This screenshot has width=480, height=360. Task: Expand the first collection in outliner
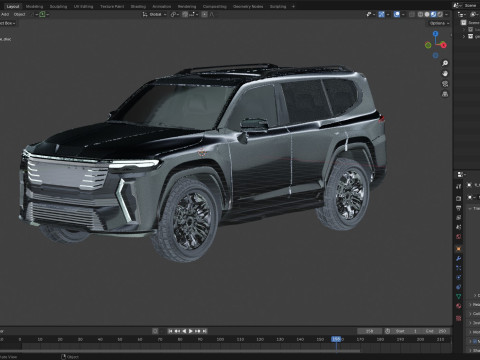click(463, 30)
